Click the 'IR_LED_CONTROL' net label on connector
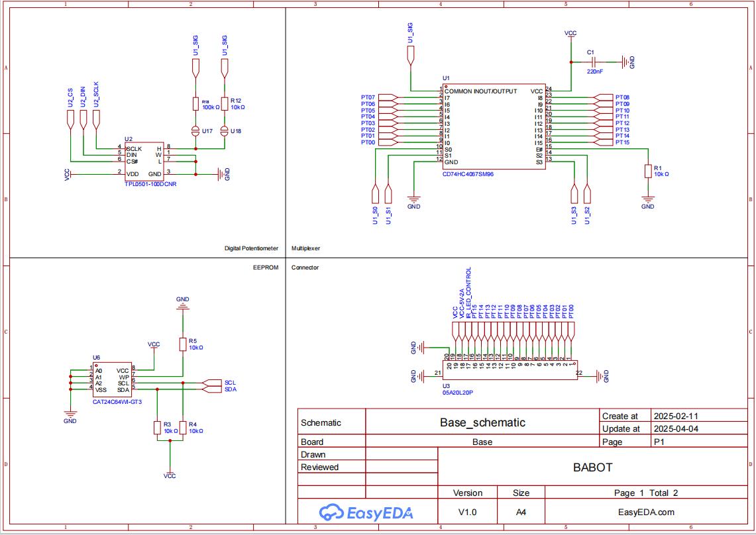This screenshot has height=535, width=756. click(x=468, y=293)
